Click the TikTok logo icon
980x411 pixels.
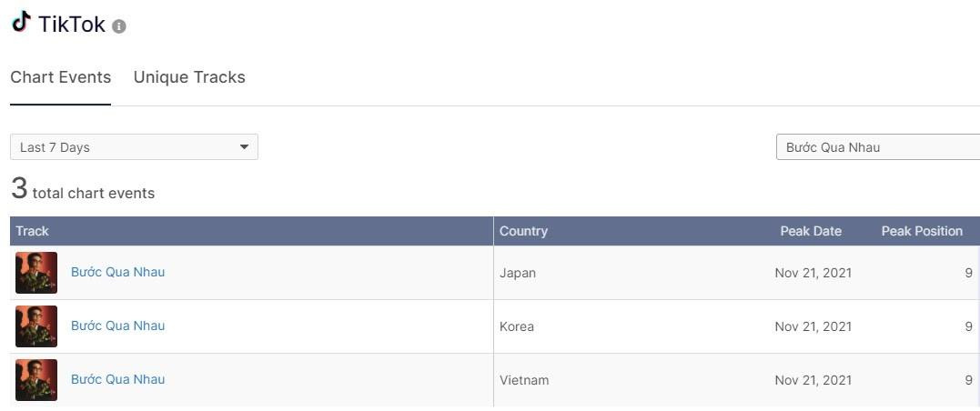tap(21, 22)
